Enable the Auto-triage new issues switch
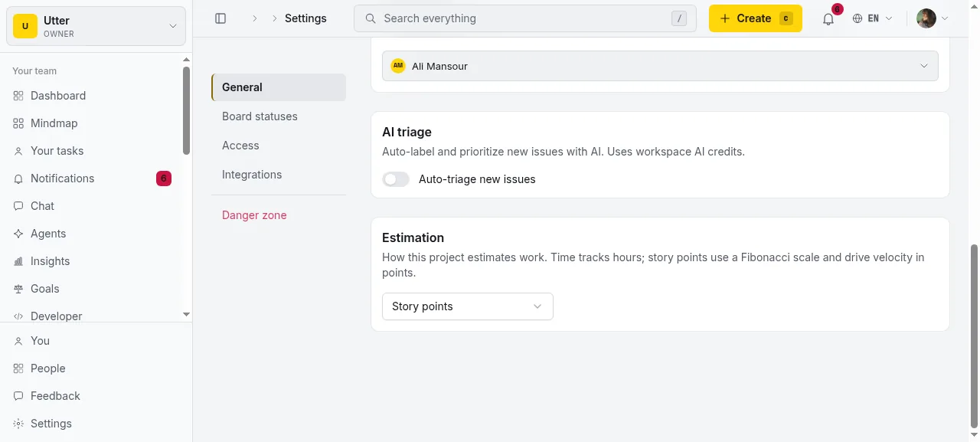This screenshot has height=442, width=980. pos(396,179)
